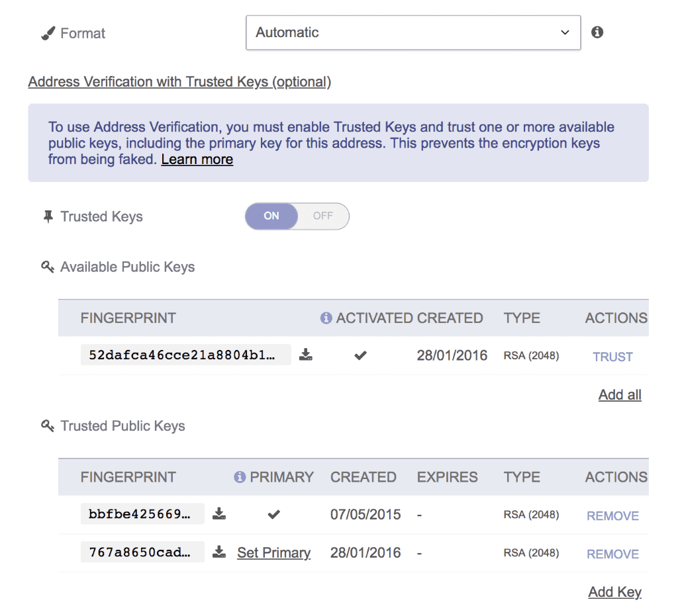Click the fingerprint field showing bbfbe425669

coord(141,513)
